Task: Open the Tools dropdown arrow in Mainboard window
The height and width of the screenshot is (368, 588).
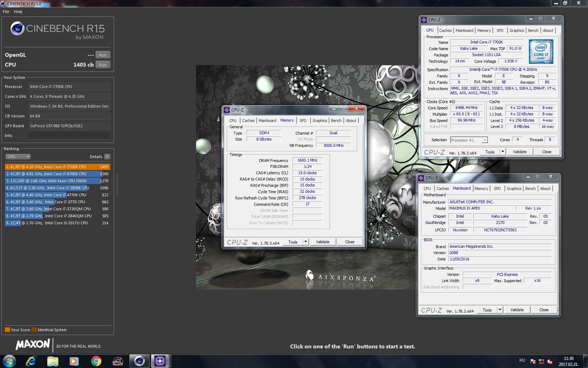Action: pos(500,310)
